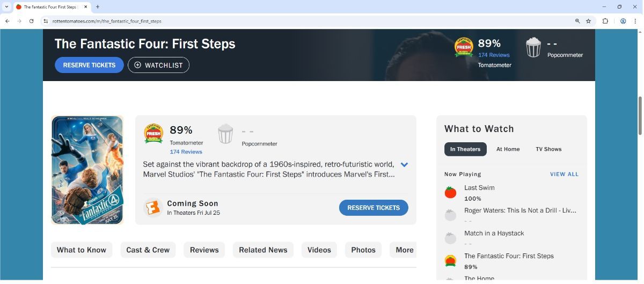The height and width of the screenshot is (284, 644).
Task: Switch to the At Home tab
Action: (x=508, y=149)
